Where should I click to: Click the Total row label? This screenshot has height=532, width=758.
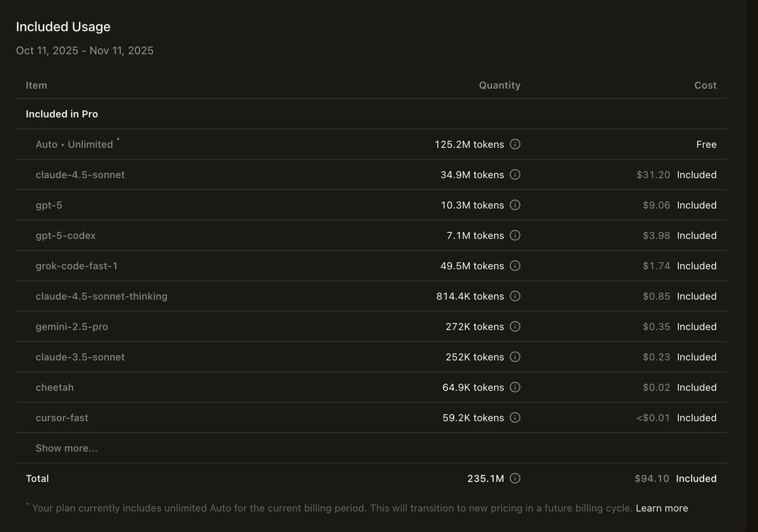pos(37,478)
